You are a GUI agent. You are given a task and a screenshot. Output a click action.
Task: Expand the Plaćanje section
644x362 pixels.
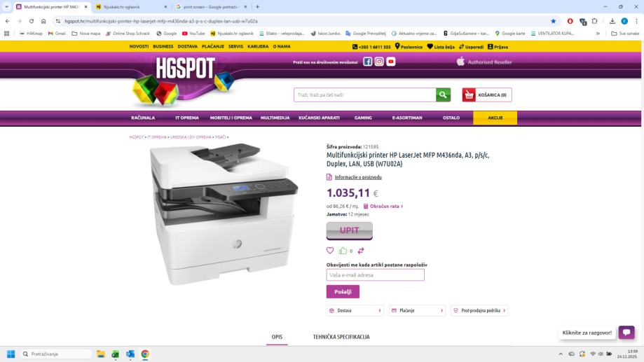point(417,310)
